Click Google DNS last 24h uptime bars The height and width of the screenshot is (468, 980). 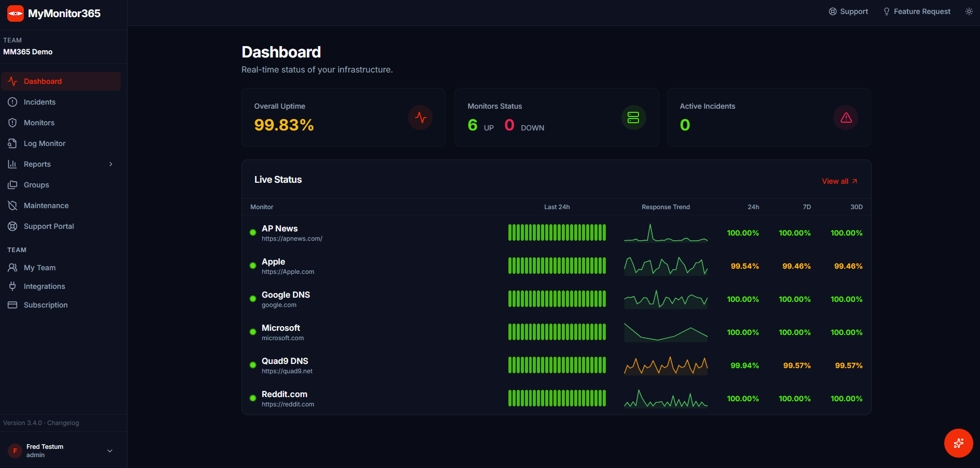pos(557,299)
